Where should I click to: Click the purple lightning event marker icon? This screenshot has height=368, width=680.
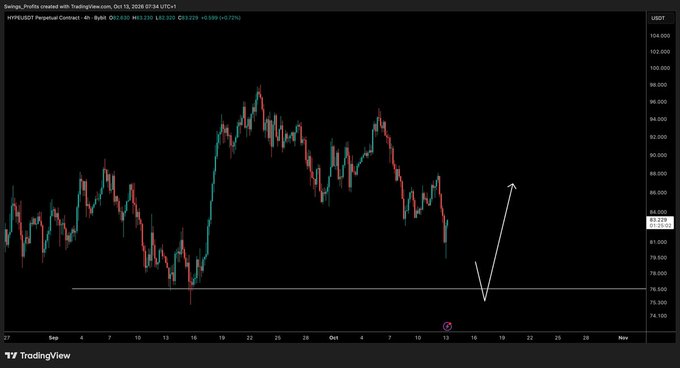coord(447,326)
